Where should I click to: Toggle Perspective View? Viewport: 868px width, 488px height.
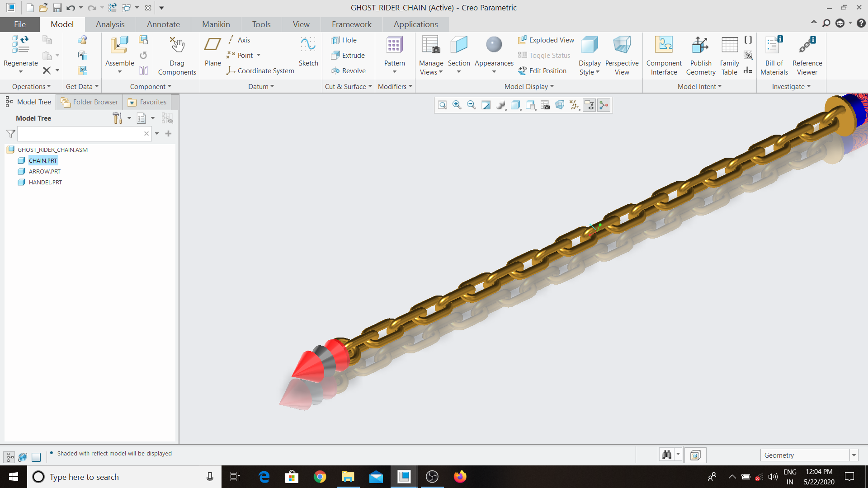tap(622, 55)
